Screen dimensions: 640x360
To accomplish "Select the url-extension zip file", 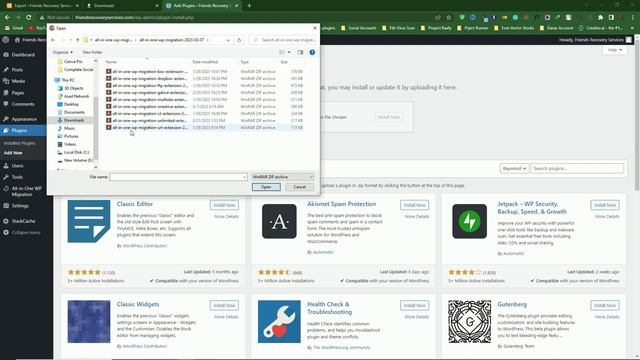I will click(x=204, y=128).
